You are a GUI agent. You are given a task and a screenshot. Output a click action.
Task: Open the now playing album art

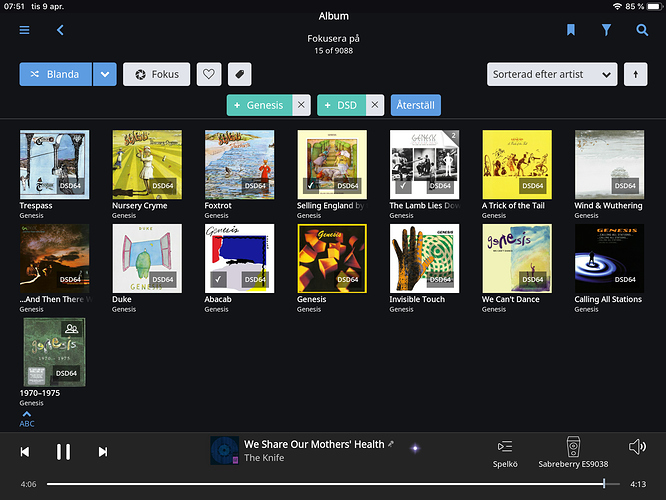(225, 451)
